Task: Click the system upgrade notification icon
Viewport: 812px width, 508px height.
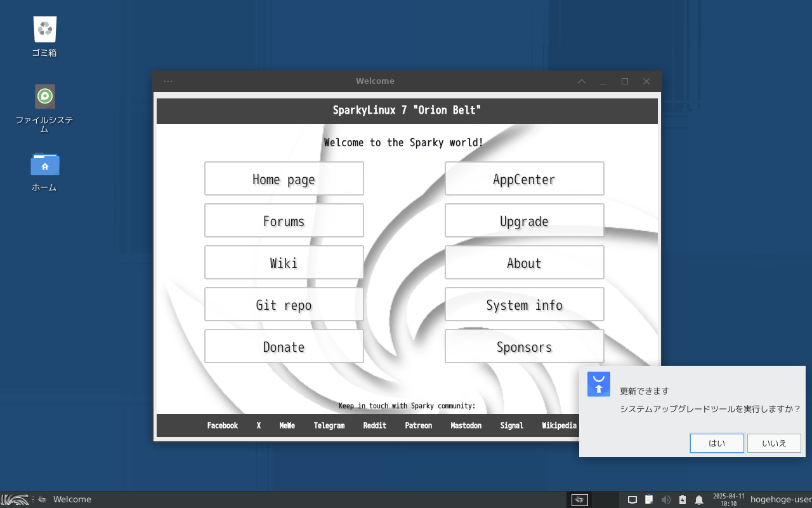Action: pyautogui.click(x=599, y=384)
